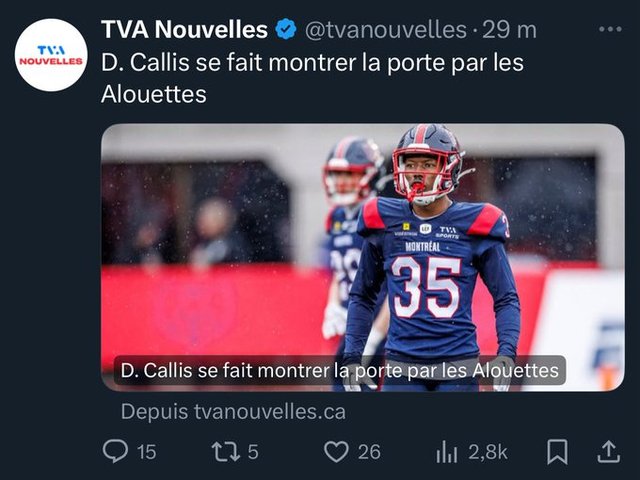640x480 pixels.
Task: Like the tweet with heart icon
Action: pyautogui.click(x=336, y=452)
